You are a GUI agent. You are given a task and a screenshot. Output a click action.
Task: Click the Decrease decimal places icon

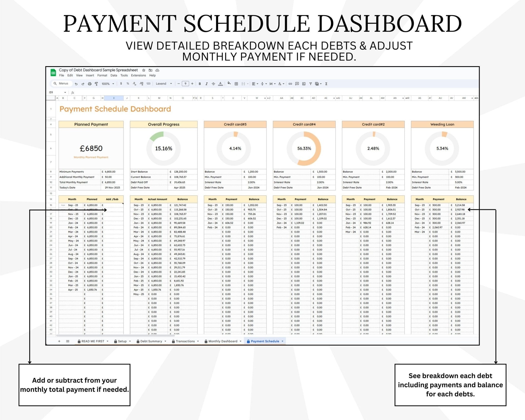(x=134, y=84)
